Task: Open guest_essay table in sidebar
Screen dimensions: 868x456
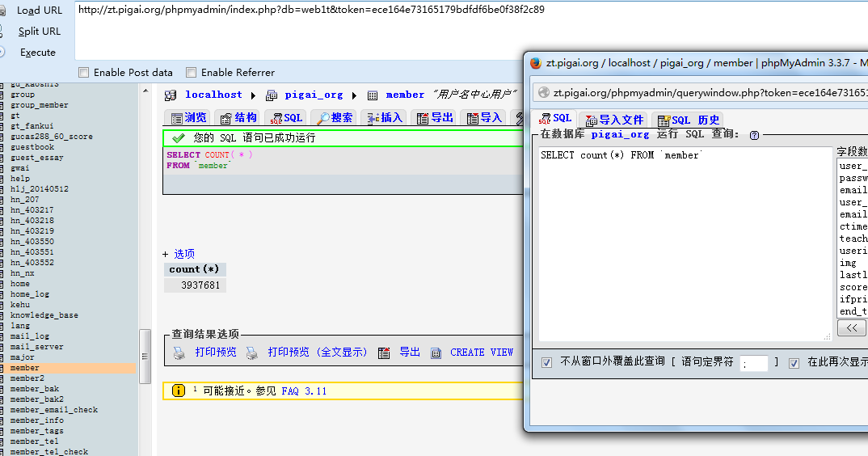Action: pos(36,158)
